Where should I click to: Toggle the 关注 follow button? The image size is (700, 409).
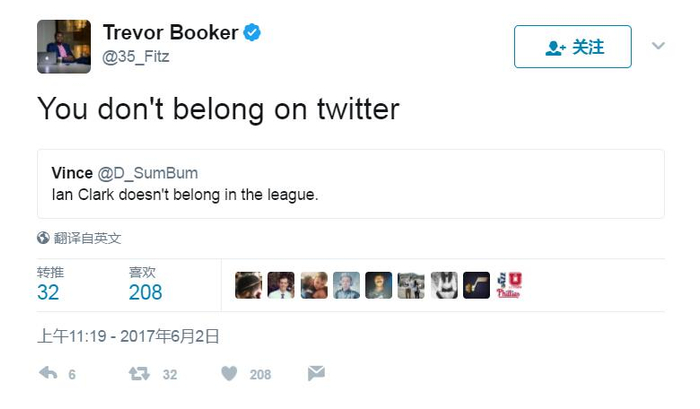click(572, 47)
